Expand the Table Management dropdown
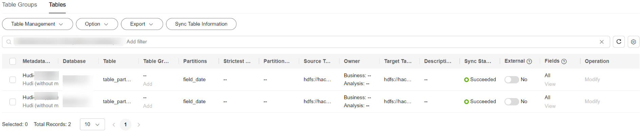This screenshot has height=133, width=644. coord(38,24)
